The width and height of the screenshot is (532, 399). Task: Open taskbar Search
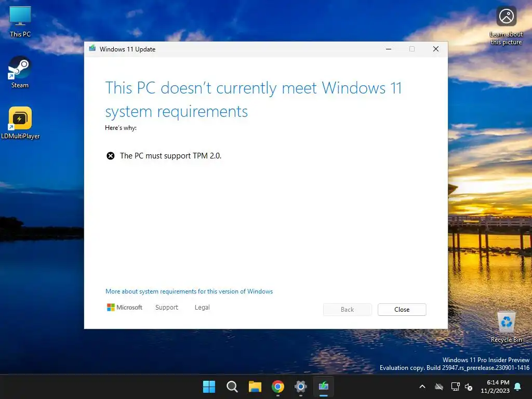[x=232, y=387]
